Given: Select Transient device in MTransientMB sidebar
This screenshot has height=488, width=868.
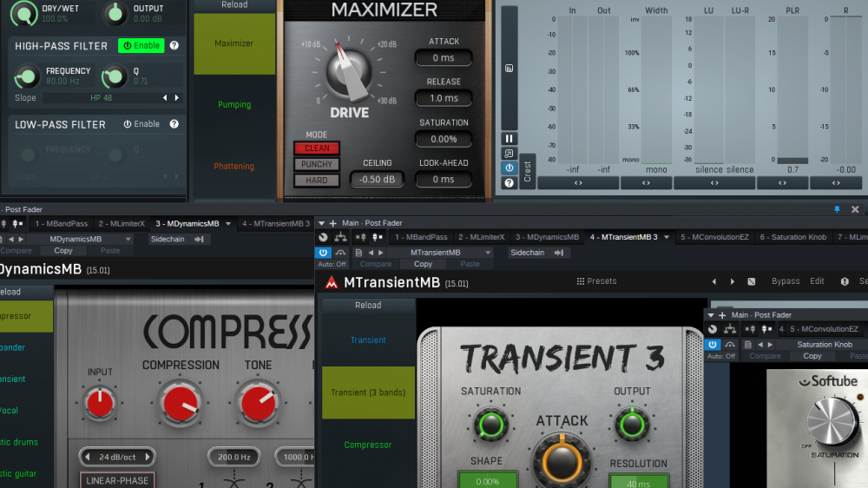Looking at the screenshot, I should click(368, 340).
